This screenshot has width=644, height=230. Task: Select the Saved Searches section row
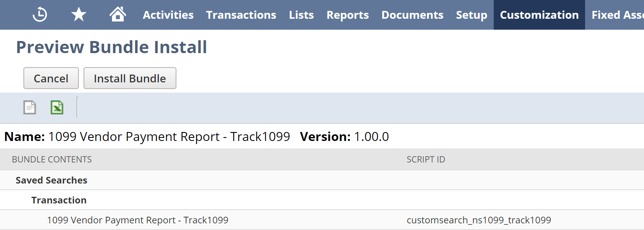coord(322,180)
